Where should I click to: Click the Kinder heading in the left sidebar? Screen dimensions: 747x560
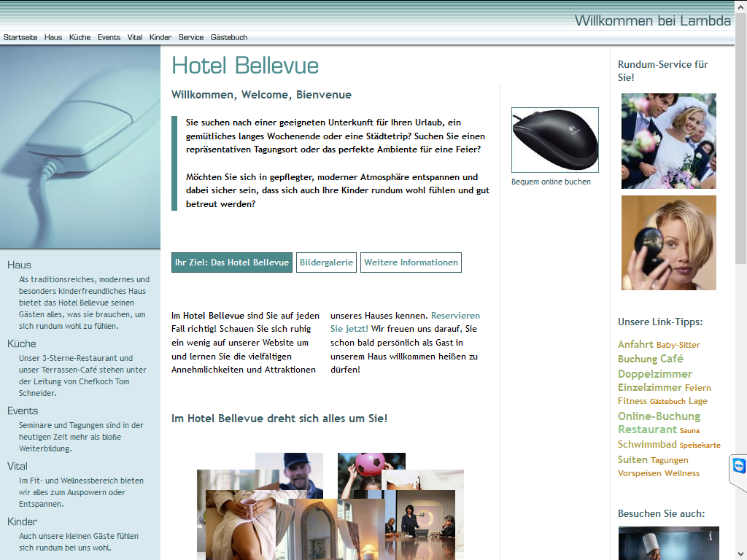click(x=23, y=521)
